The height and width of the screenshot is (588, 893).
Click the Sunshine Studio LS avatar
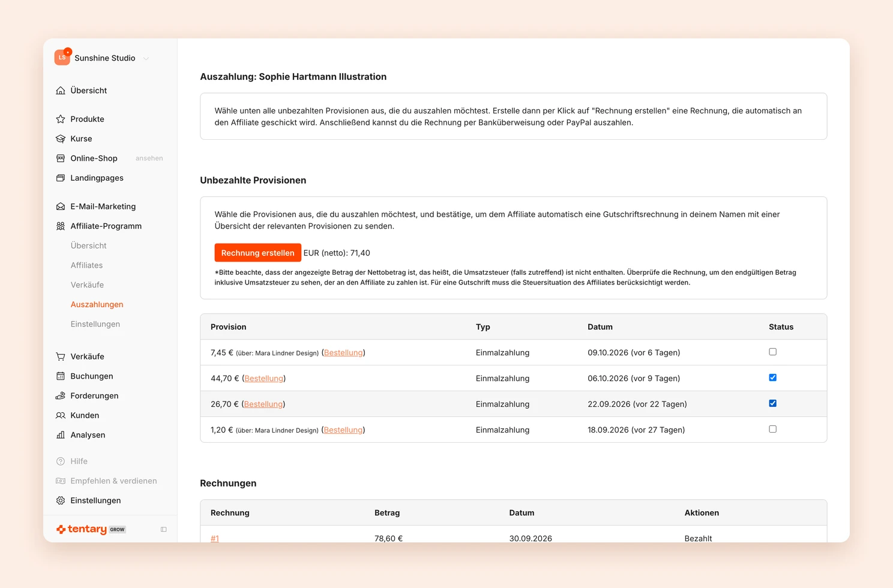(62, 58)
